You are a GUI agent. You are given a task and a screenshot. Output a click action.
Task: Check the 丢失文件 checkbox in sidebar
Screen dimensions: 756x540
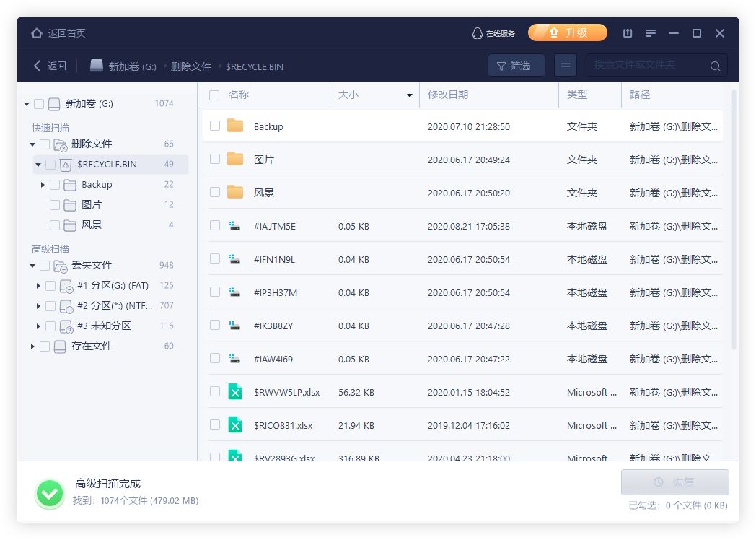pyautogui.click(x=45, y=265)
